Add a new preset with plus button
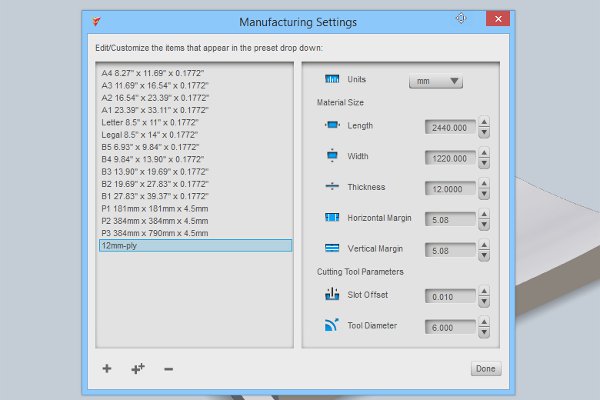 point(107,369)
